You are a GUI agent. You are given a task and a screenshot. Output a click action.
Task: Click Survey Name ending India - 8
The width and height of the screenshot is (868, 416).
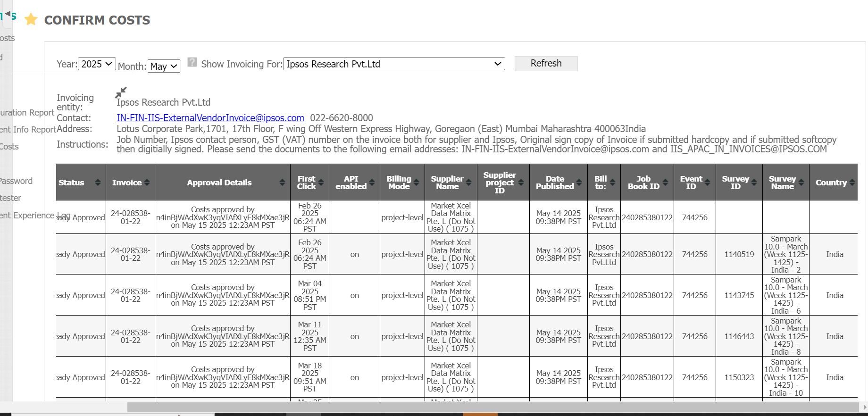pyautogui.click(x=786, y=336)
